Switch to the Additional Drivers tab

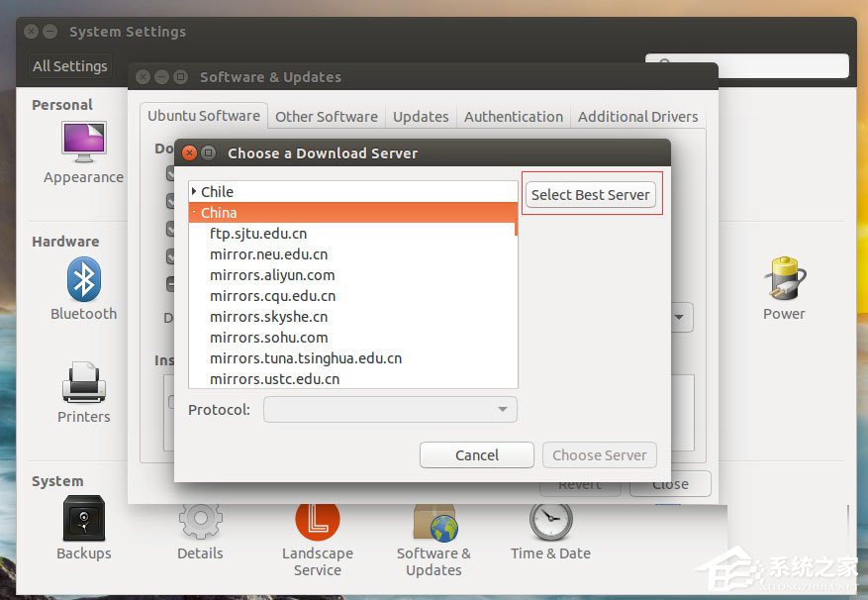[x=637, y=116]
